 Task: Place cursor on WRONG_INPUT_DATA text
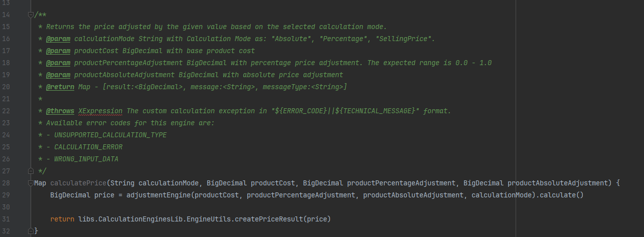tap(86, 159)
